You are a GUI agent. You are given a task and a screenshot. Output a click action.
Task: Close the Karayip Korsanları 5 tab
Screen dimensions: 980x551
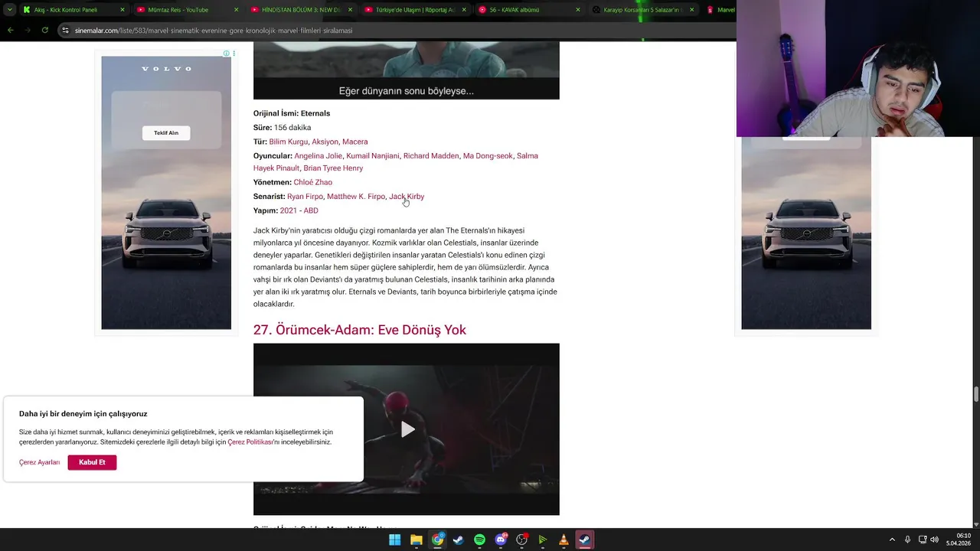tap(692, 10)
